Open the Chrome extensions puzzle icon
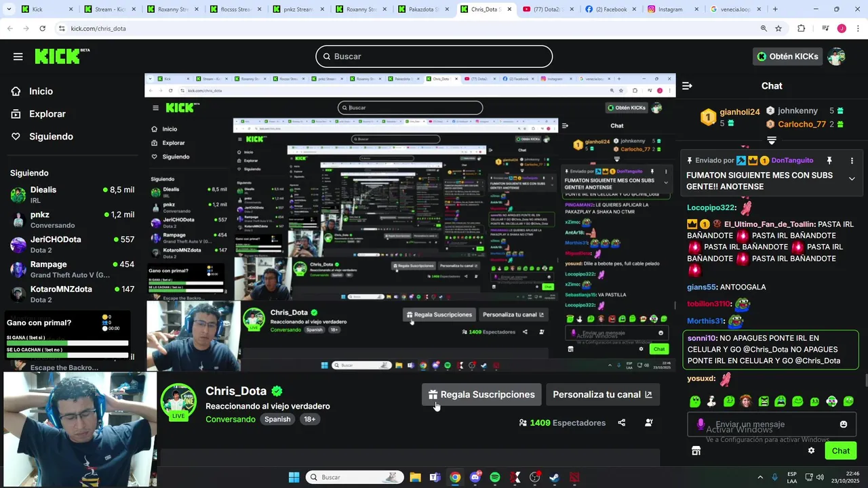The width and height of the screenshot is (868, 488). coord(802,28)
